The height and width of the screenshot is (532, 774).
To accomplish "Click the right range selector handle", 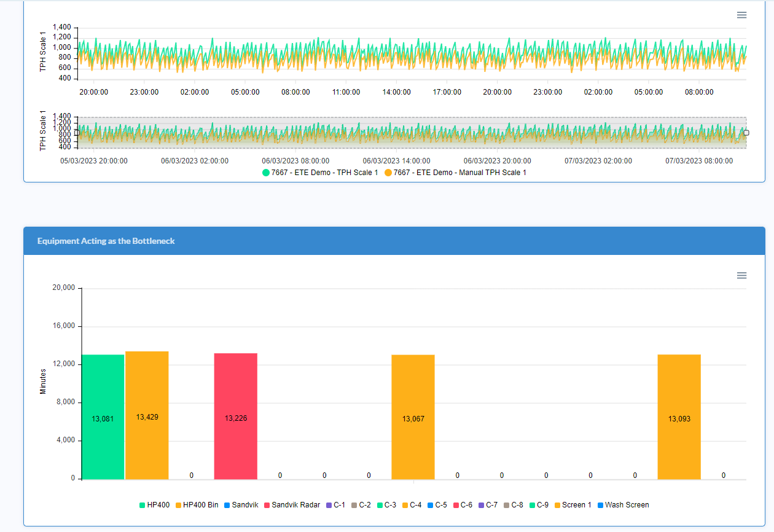I will pos(746,133).
